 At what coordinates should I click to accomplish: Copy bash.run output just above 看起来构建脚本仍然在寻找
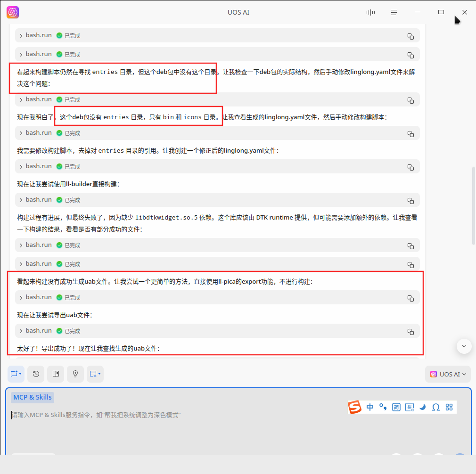pos(410,55)
